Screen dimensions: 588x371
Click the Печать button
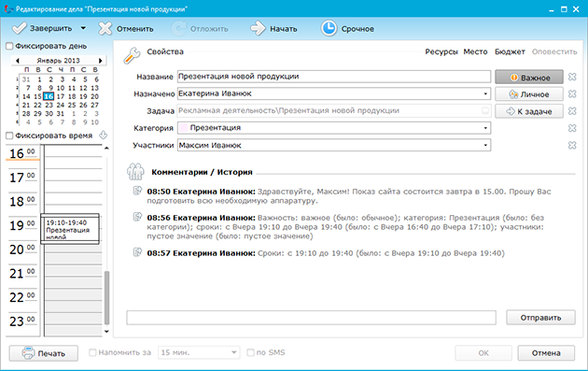pos(44,353)
